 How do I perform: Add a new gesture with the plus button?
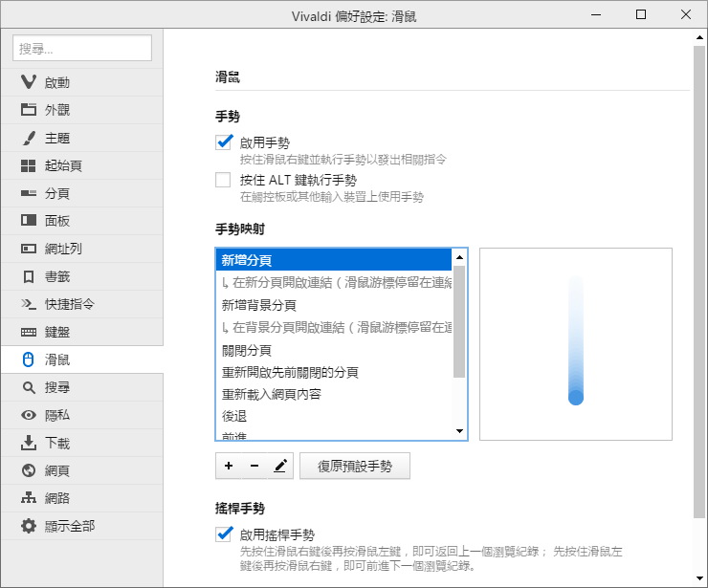click(x=229, y=466)
